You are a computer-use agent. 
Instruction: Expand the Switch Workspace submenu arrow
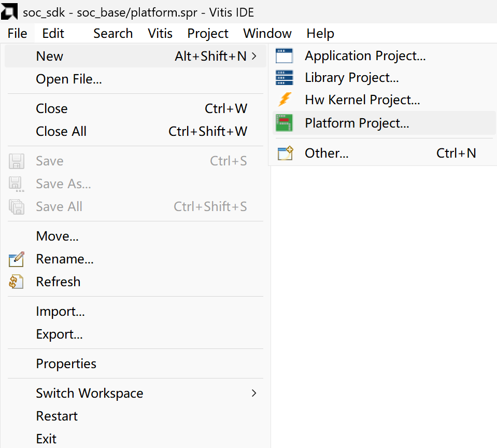pos(253,393)
